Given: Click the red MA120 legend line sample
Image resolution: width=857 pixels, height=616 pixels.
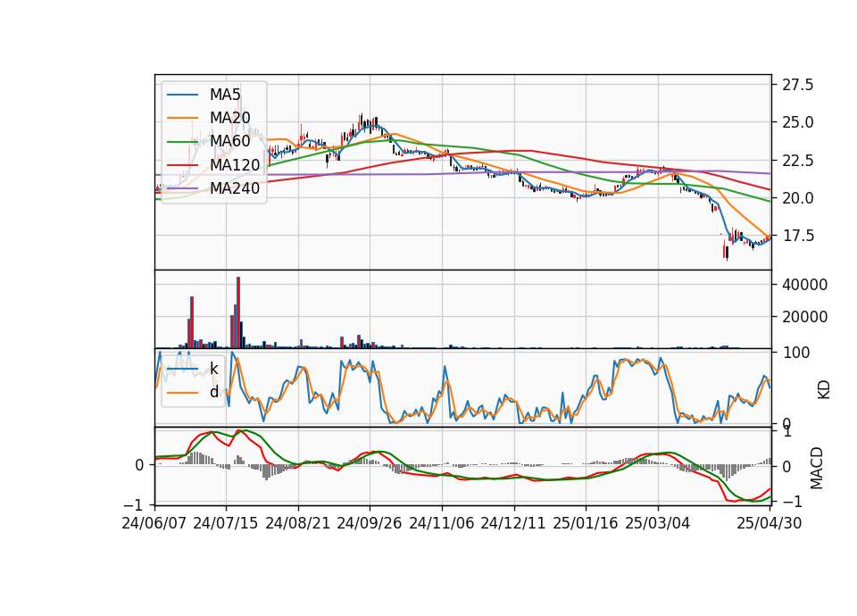Looking at the screenshot, I should [x=182, y=164].
